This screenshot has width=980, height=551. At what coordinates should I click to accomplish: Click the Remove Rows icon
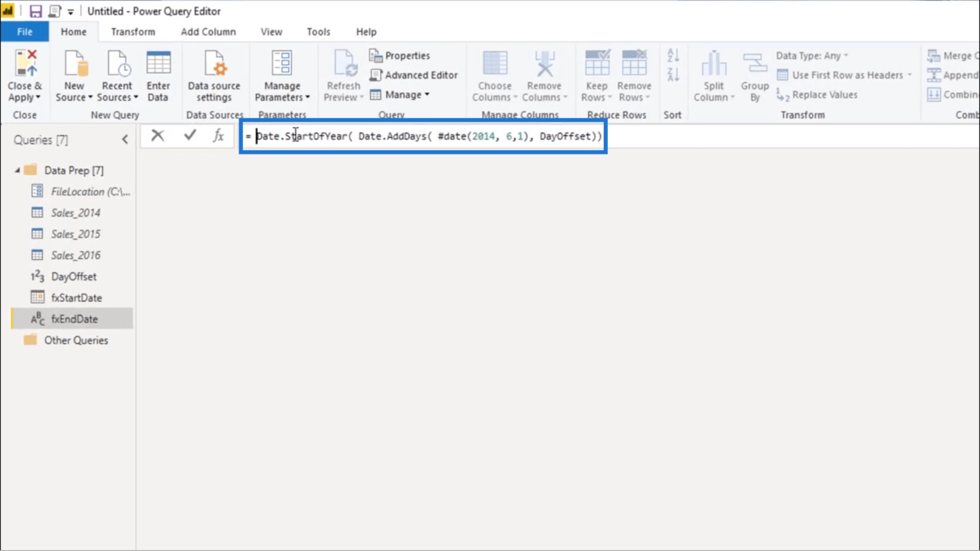(634, 63)
